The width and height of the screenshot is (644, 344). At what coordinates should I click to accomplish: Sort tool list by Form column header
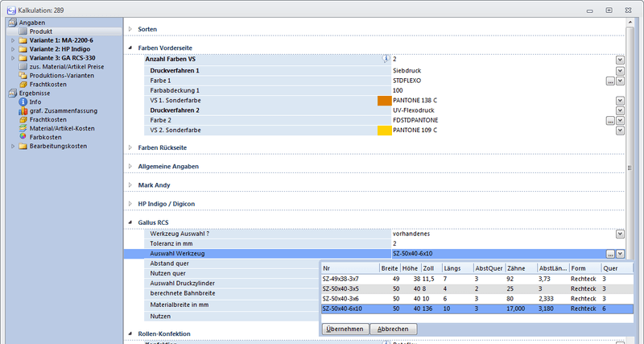coord(585,268)
